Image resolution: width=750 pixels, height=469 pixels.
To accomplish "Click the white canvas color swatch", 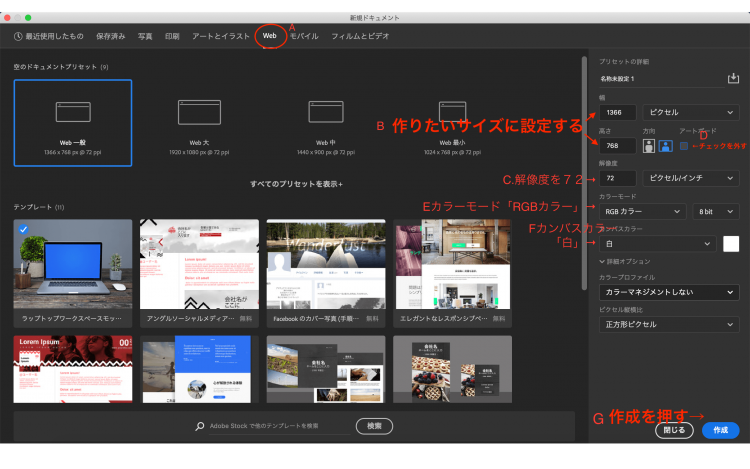I will pos(731,244).
